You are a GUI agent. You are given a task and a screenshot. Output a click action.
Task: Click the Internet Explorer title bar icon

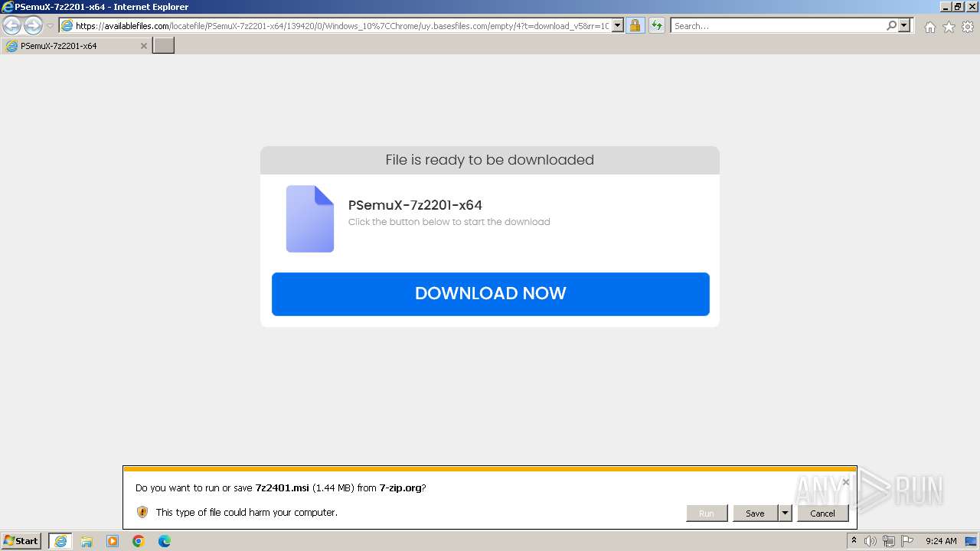[x=8, y=7]
